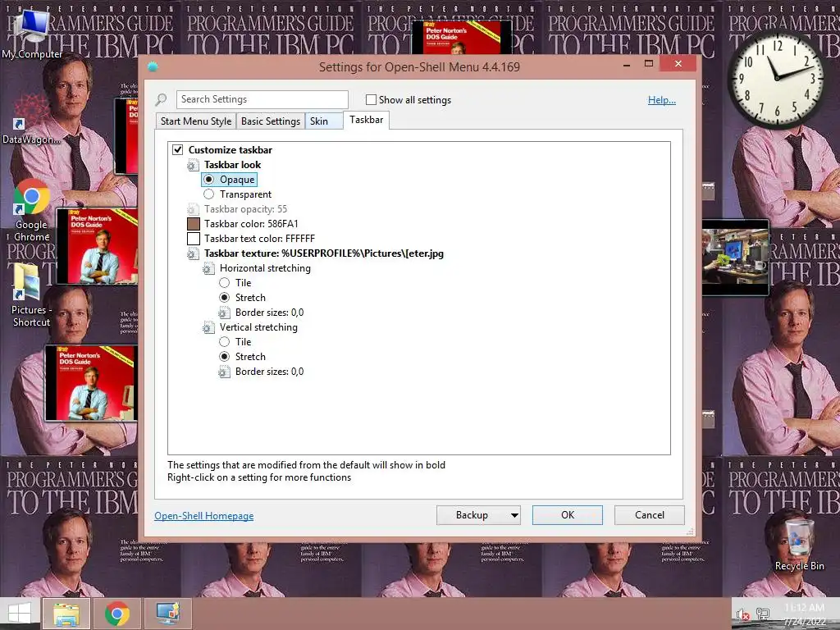
Task: Click the magnifier icon beside Search Settings
Action: coord(162,99)
